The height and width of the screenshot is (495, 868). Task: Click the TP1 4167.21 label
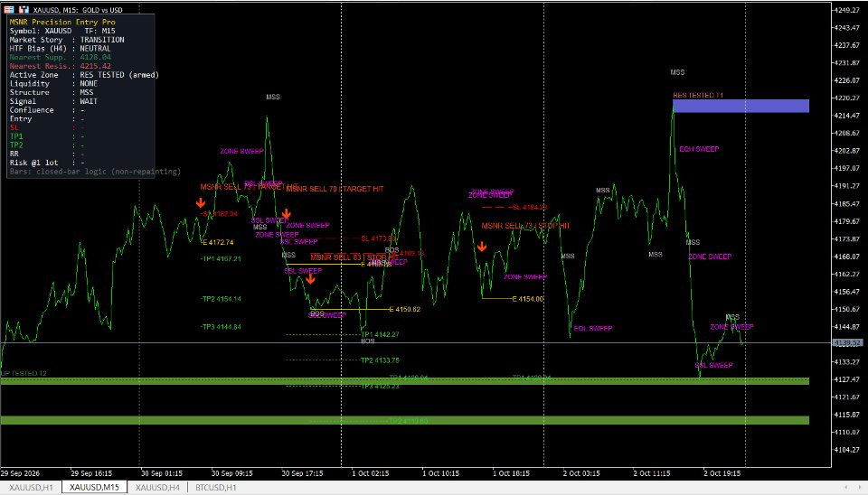(221, 258)
